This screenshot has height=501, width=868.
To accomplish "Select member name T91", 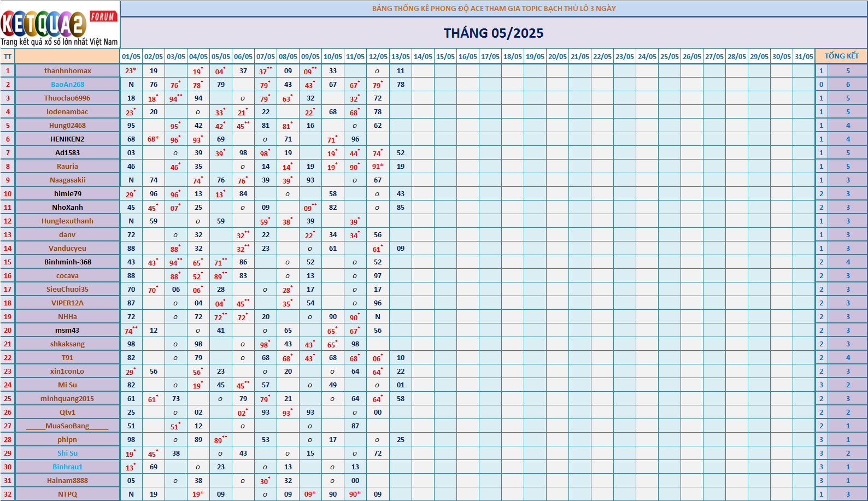I will tap(67, 357).
